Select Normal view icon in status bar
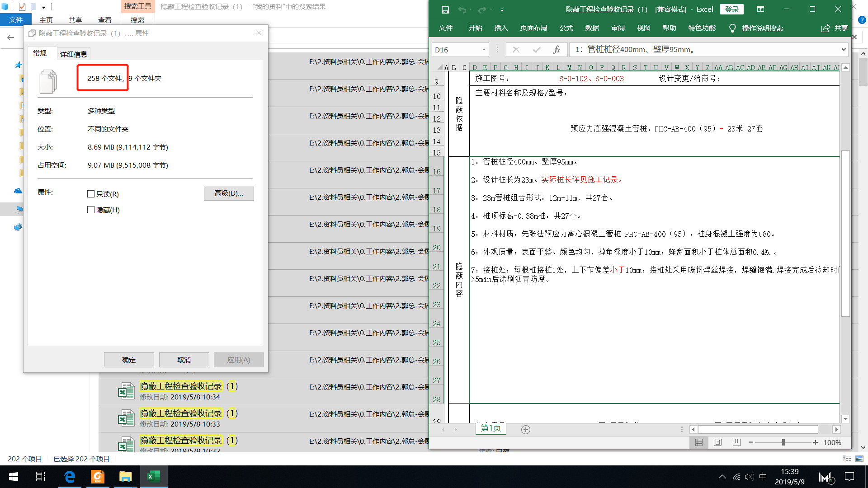This screenshot has width=868, height=488. point(698,442)
